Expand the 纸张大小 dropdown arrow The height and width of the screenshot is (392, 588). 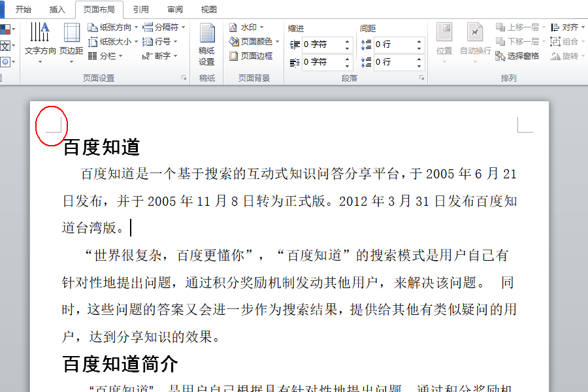136,42
